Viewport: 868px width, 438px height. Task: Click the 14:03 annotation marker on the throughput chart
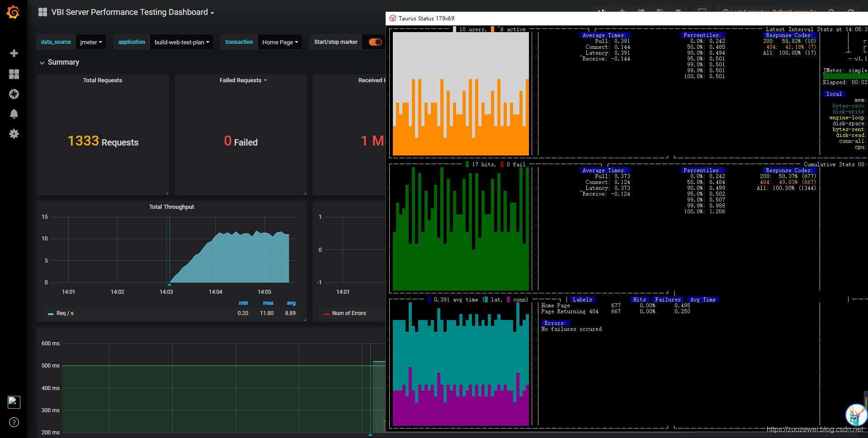(170, 284)
